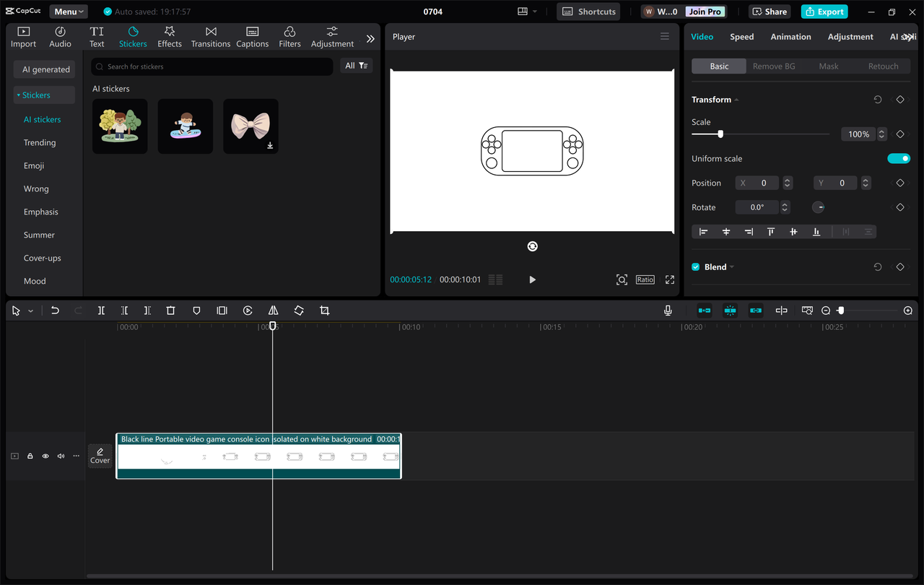Collapse the Stickers category tree

19,95
